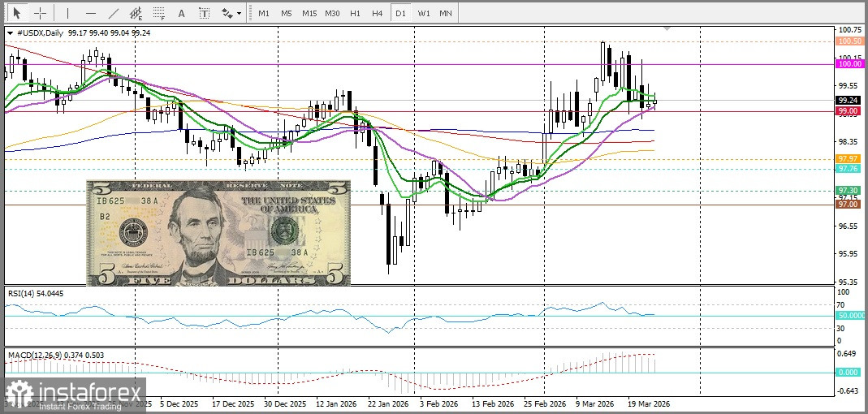This screenshot has height=414, width=868.
Task: Choose the text label 'T' tool
Action: pyautogui.click(x=204, y=13)
